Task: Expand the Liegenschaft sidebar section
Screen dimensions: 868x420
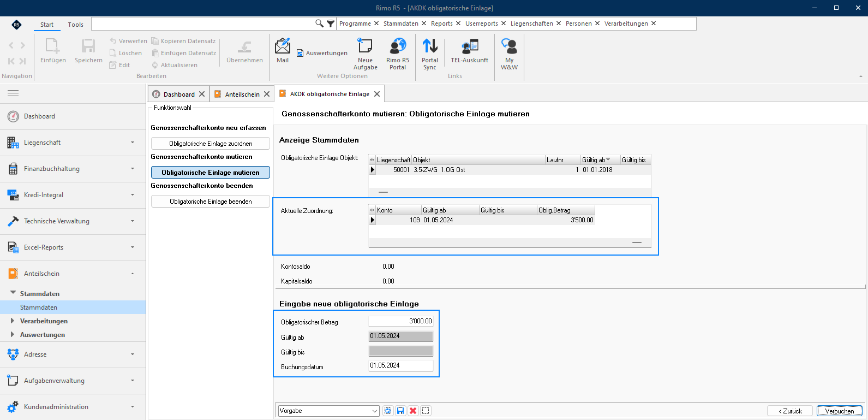Action: coord(73,143)
